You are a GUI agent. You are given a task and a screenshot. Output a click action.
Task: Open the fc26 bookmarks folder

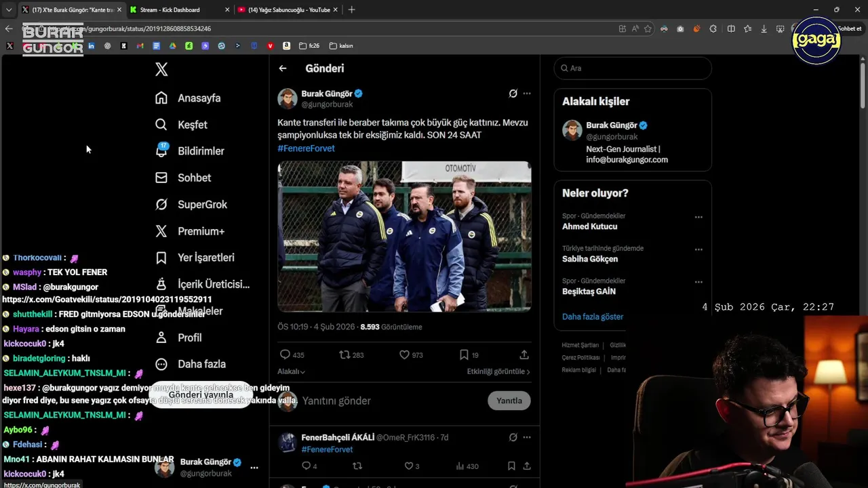point(309,46)
